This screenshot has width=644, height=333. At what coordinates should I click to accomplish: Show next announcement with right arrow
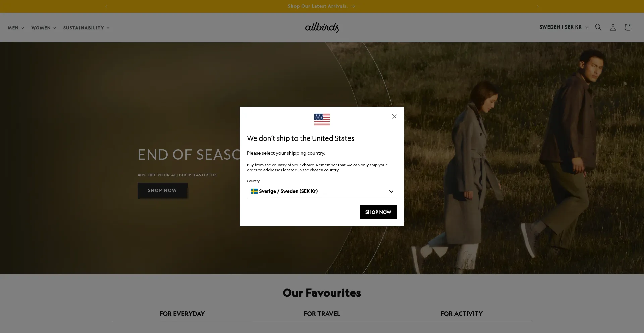click(x=538, y=6)
